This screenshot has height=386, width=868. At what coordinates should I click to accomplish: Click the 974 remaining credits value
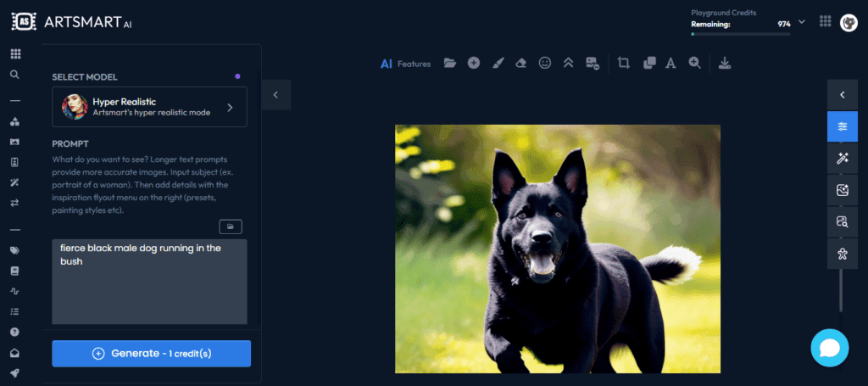[784, 24]
